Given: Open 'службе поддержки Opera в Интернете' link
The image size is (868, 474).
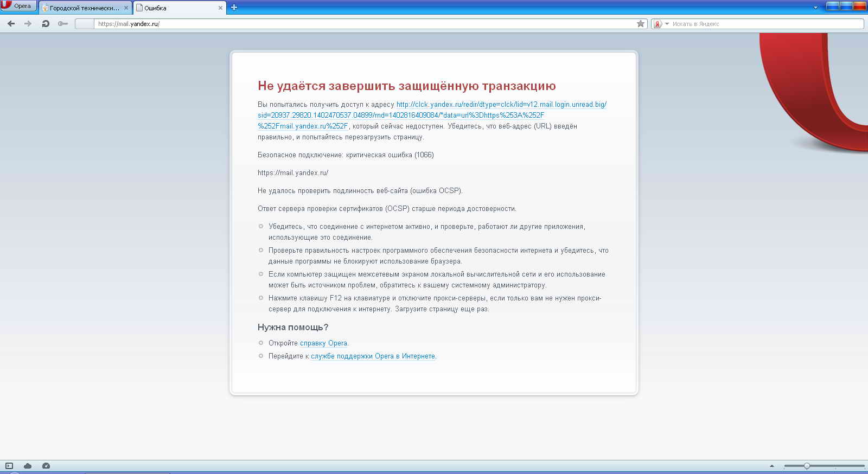Looking at the screenshot, I should (373, 356).
